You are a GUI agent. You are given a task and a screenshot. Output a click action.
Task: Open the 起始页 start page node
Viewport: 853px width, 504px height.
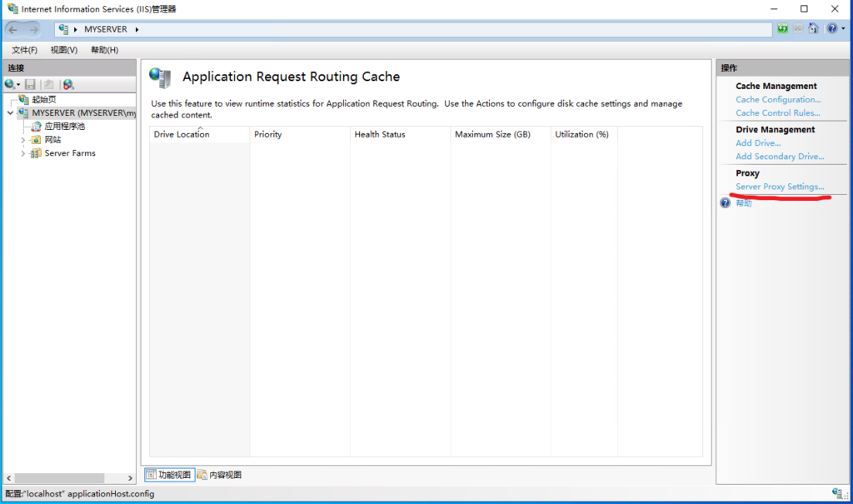pyautogui.click(x=45, y=99)
